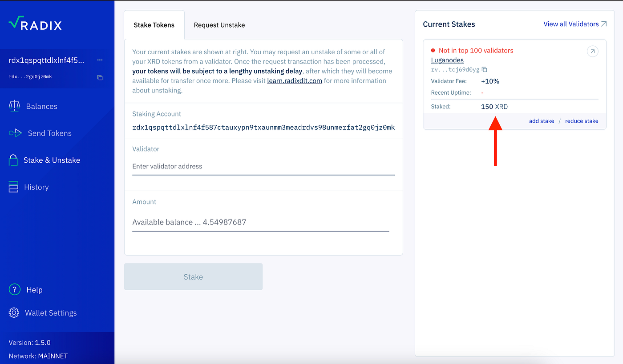Copy the rdx...2gq0jz0mk account address
623x364 pixels.
tap(100, 77)
